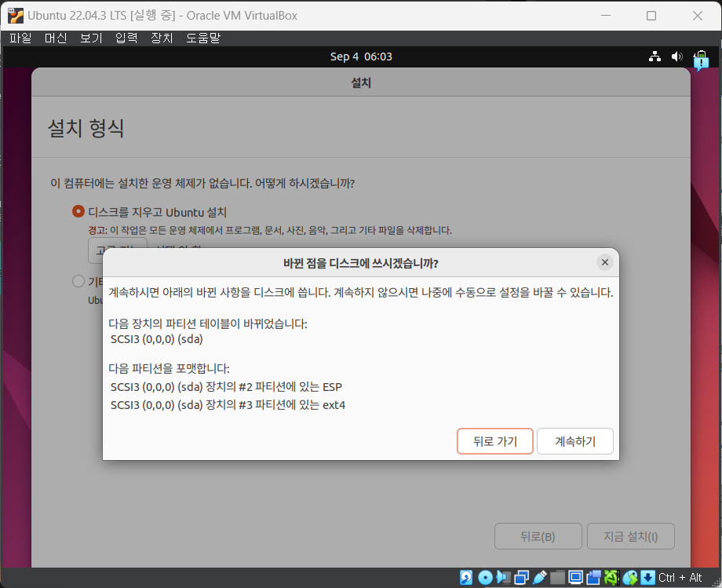Click the partially hidden advanced features button
This screenshot has width=722, height=588.
(118, 244)
